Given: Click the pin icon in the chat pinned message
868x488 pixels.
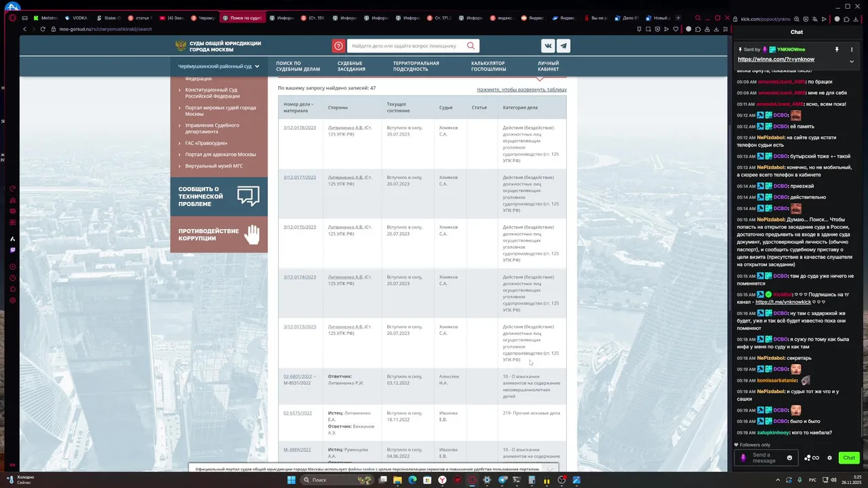Looking at the screenshot, I should point(837,49).
